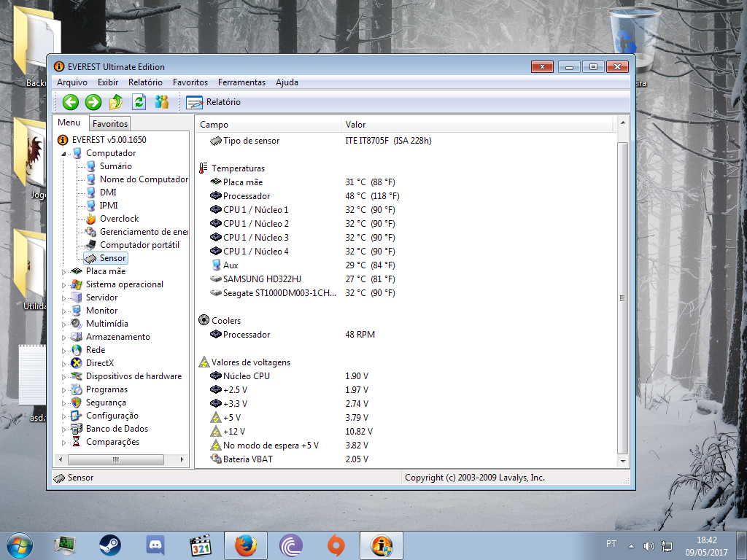
Task: Select the Sensor item in tree
Action: [106, 258]
